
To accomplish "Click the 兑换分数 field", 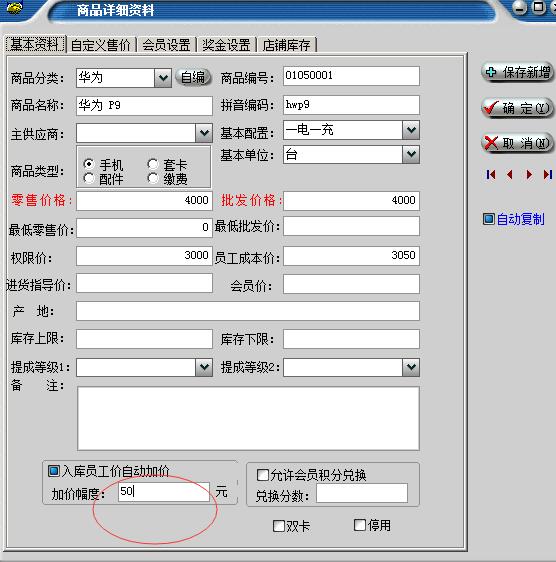I will click(x=362, y=493).
